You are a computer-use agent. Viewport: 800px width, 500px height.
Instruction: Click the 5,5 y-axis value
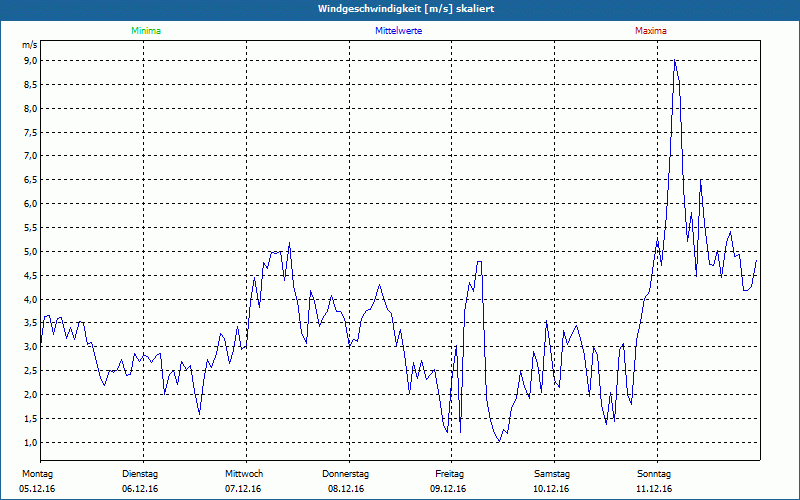coord(31,228)
